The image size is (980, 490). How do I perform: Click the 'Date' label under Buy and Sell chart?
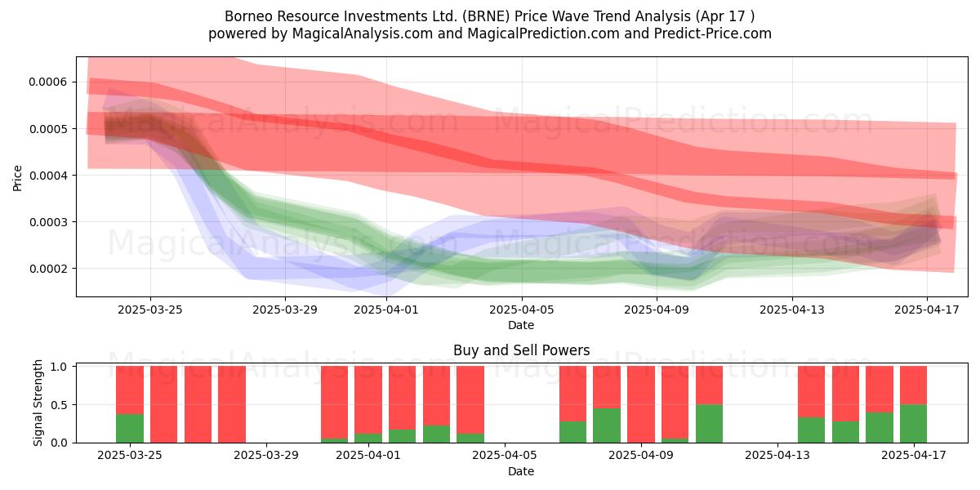pos(521,471)
